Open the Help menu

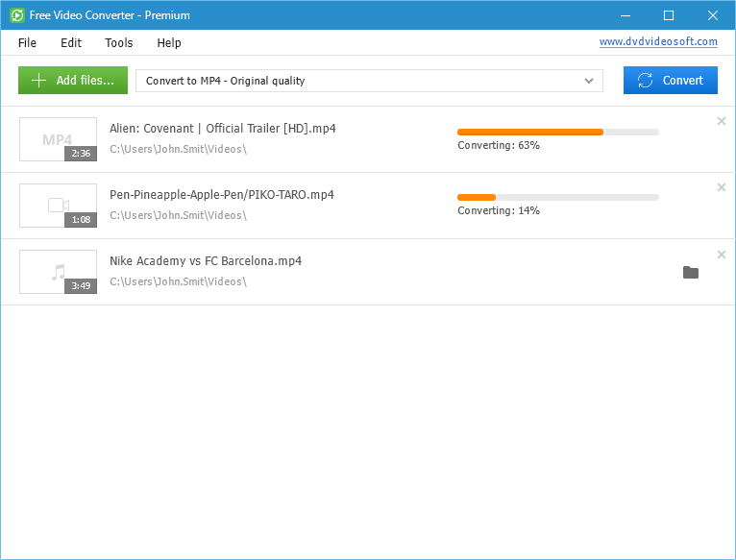(x=169, y=43)
